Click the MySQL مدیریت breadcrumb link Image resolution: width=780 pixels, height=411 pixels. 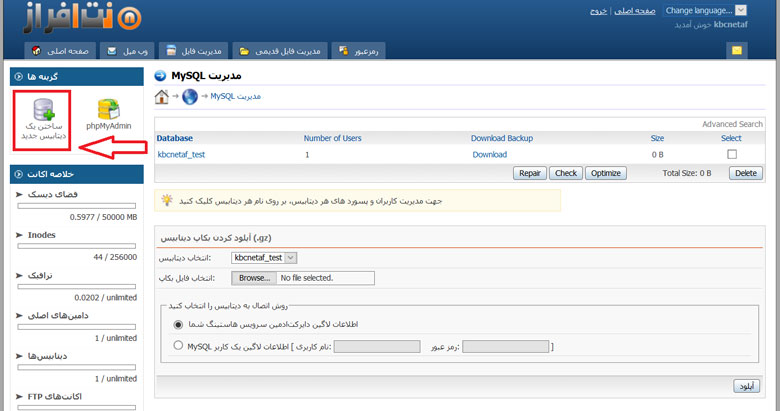(x=235, y=96)
